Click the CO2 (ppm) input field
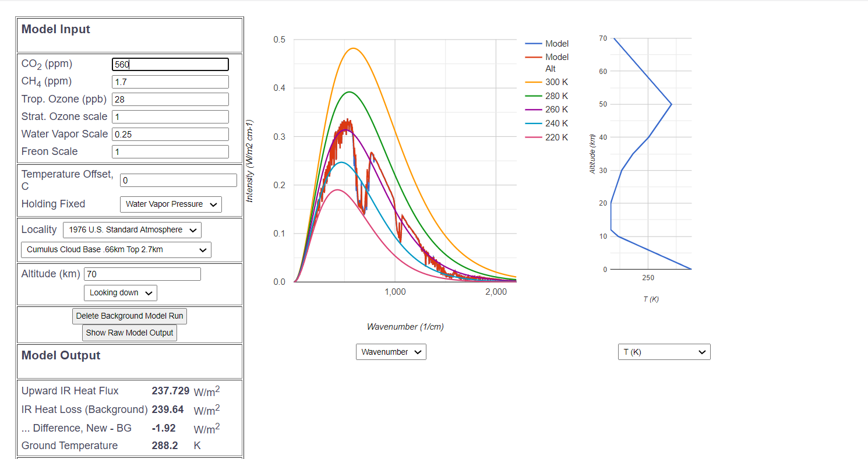Screen dimensions: 868x459 click(170, 65)
